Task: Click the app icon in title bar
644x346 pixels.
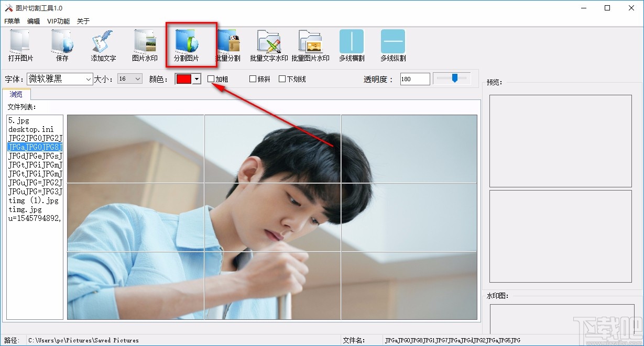Action: pyautogui.click(x=9, y=8)
